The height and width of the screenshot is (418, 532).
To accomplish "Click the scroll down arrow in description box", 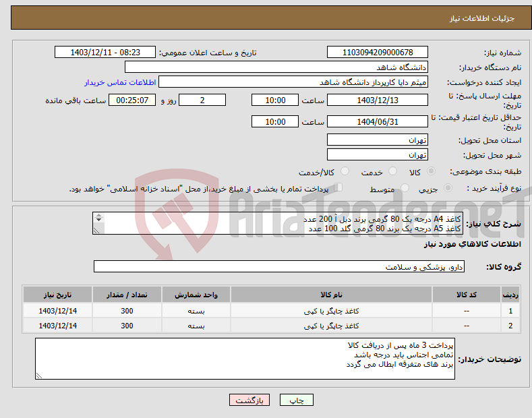I will (98, 220).
